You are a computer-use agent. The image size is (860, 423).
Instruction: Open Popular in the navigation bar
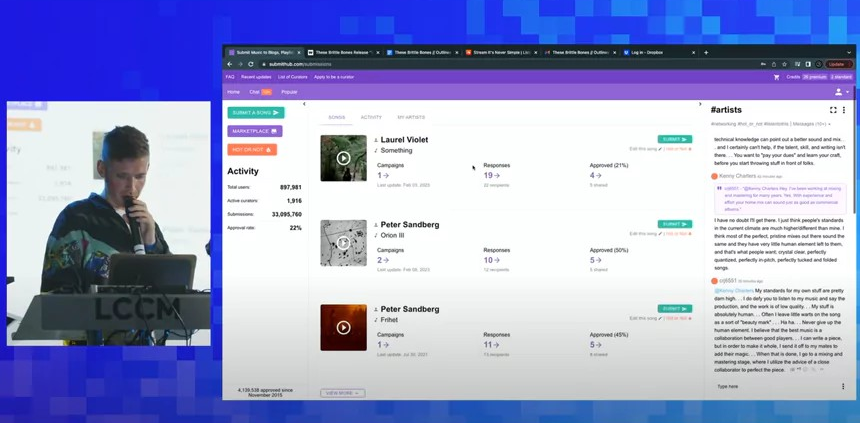[289, 92]
